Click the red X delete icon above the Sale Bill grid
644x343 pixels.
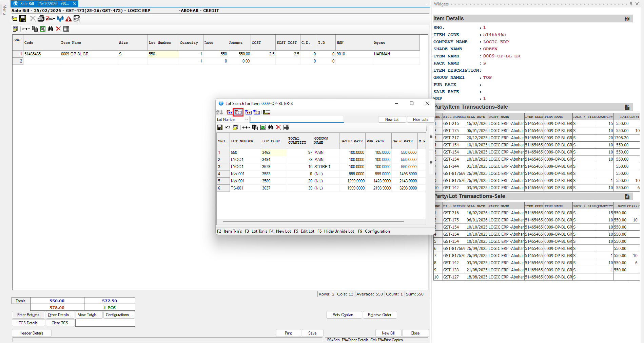coord(58,29)
